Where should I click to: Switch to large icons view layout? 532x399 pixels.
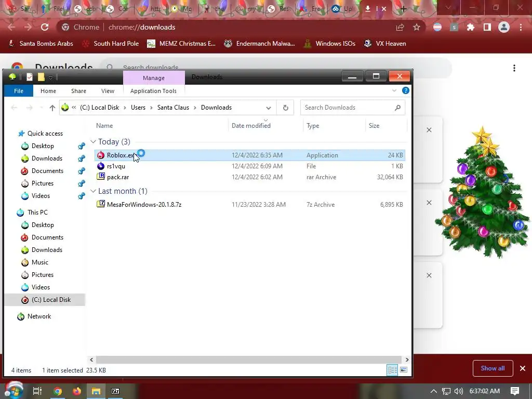pos(404,370)
